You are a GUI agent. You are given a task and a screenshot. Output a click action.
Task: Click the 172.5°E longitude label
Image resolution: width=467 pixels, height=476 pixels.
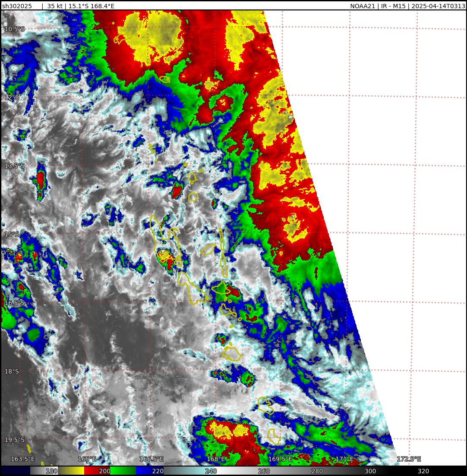click(x=409, y=459)
